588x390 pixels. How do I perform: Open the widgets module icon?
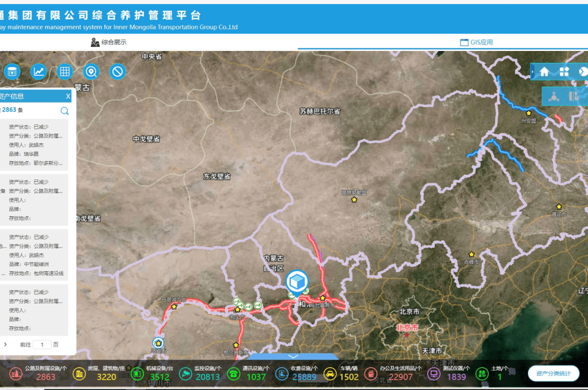tap(564, 72)
